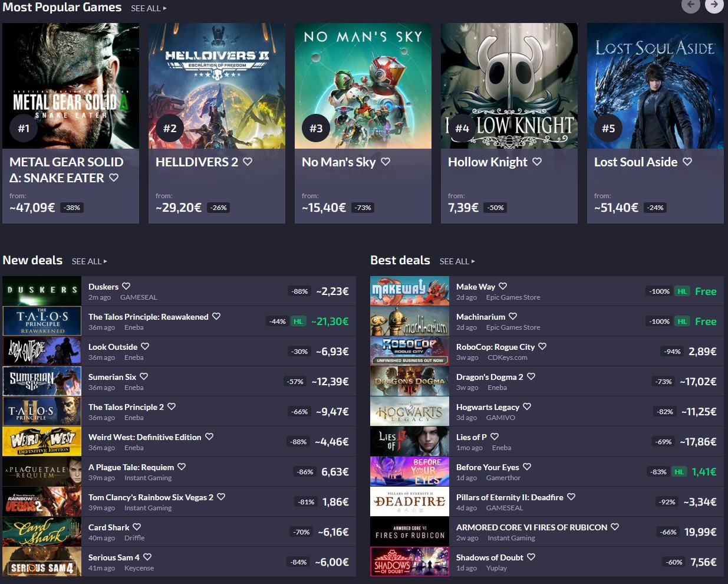Go to previous popular games carousel arrow

[x=690, y=5]
